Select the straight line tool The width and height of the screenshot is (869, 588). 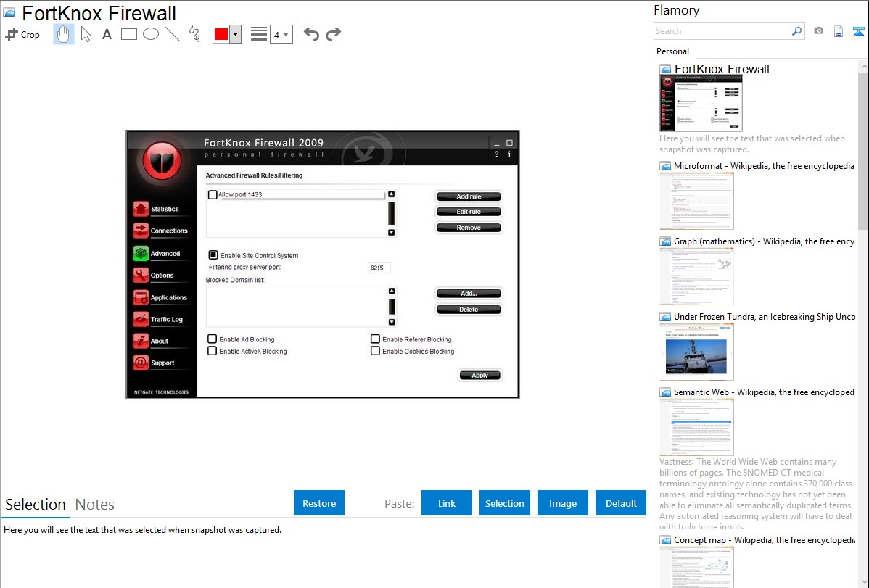(x=173, y=34)
